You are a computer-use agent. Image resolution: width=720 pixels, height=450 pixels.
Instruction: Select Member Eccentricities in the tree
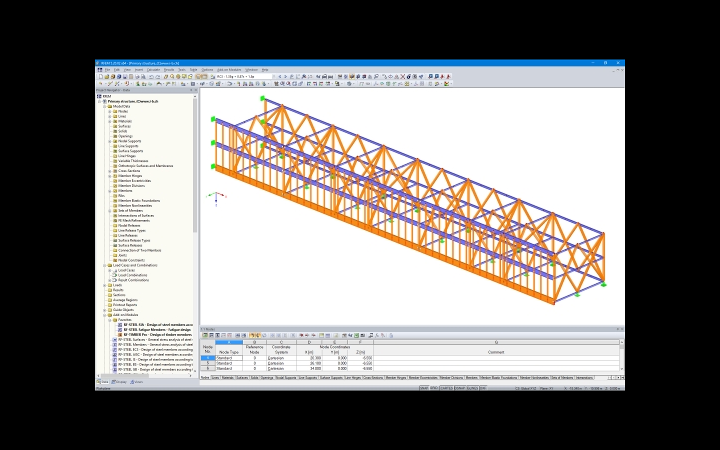tap(135, 180)
